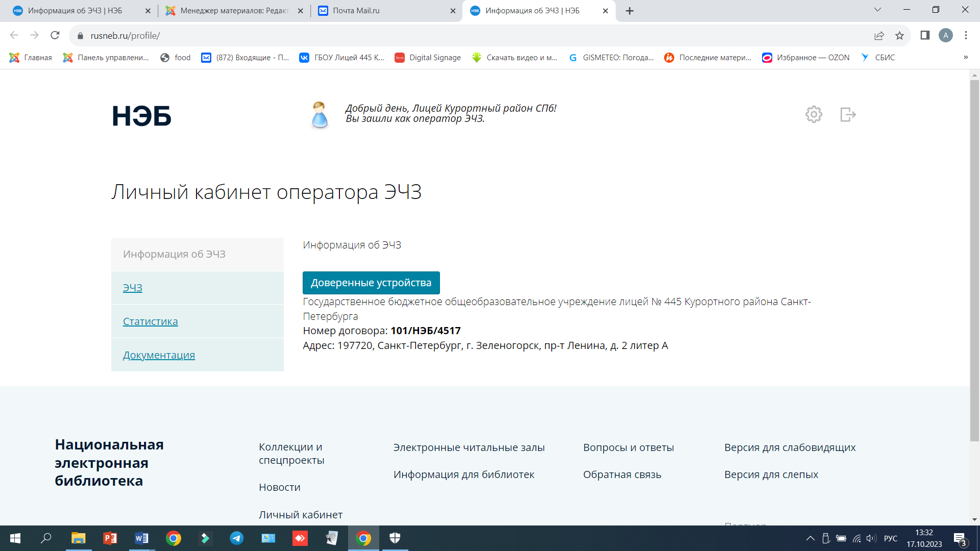Open a new browser tab
Viewport: 980px width, 551px height.
[x=630, y=11]
